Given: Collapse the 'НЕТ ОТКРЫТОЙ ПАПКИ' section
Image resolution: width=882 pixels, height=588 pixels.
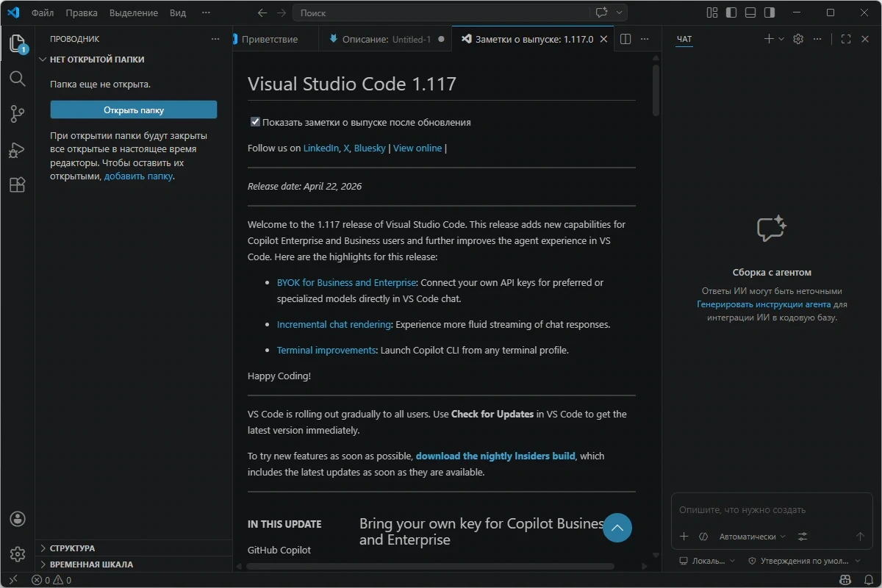Looking at the screenshot, I should (x=134, y=60).
